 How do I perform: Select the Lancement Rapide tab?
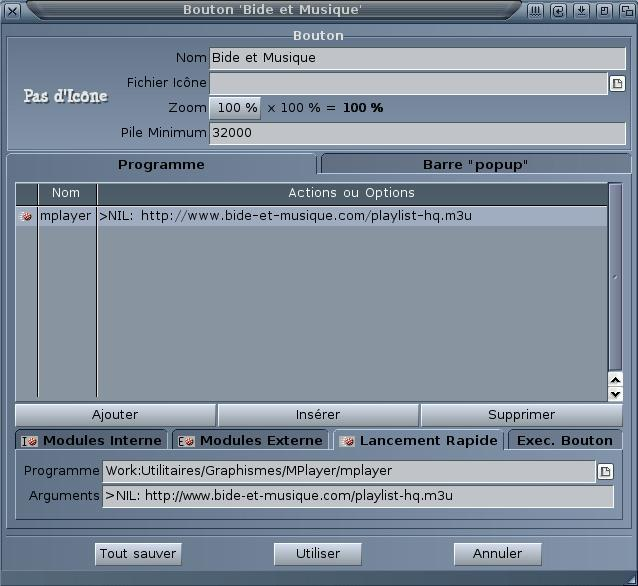tap(419, 440)
